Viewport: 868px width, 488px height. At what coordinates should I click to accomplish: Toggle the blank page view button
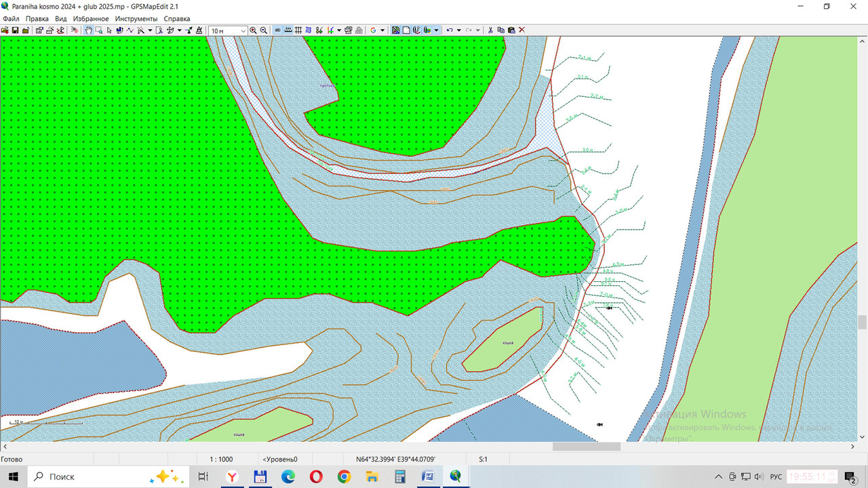click(406, 30)
